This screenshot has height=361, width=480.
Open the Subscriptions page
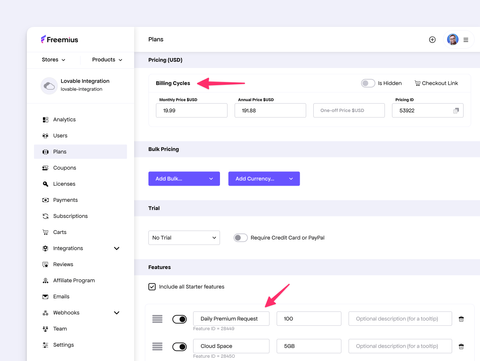click(x=70, y=216)
